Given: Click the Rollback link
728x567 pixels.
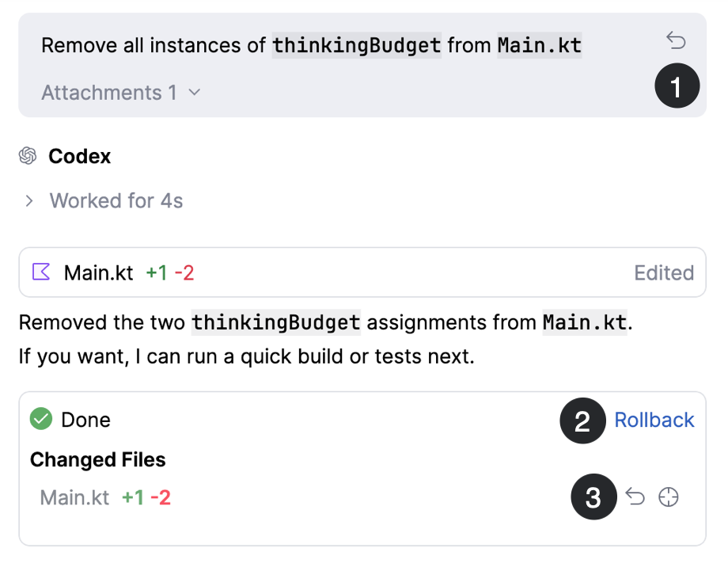Looking at the screenshot, I should 654,420.
